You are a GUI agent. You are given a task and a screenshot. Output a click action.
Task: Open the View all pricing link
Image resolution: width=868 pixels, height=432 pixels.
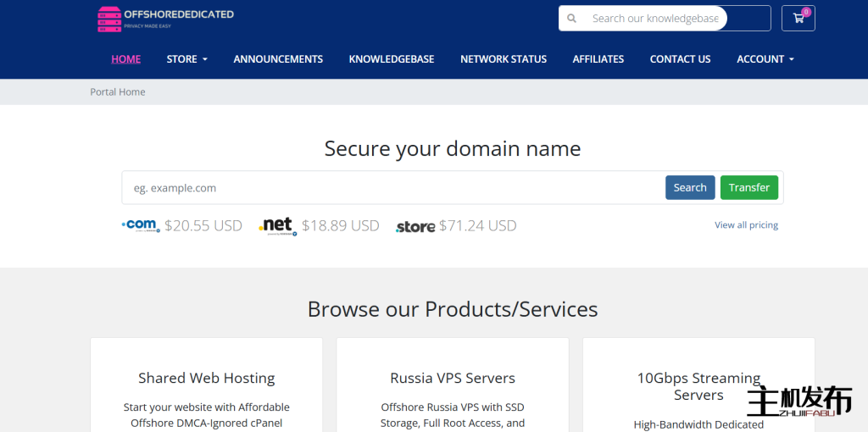pyautogui.click(x=746, y=225)
